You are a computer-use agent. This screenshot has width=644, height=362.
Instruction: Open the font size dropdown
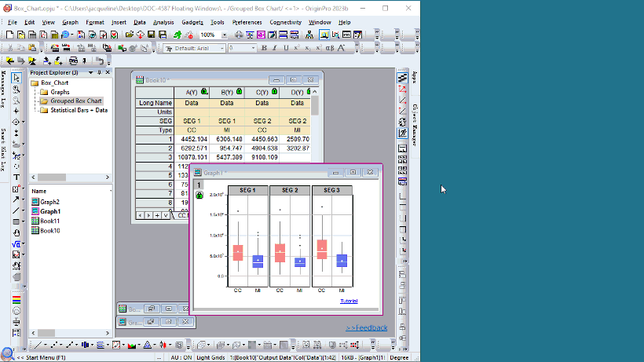[253, 48]
